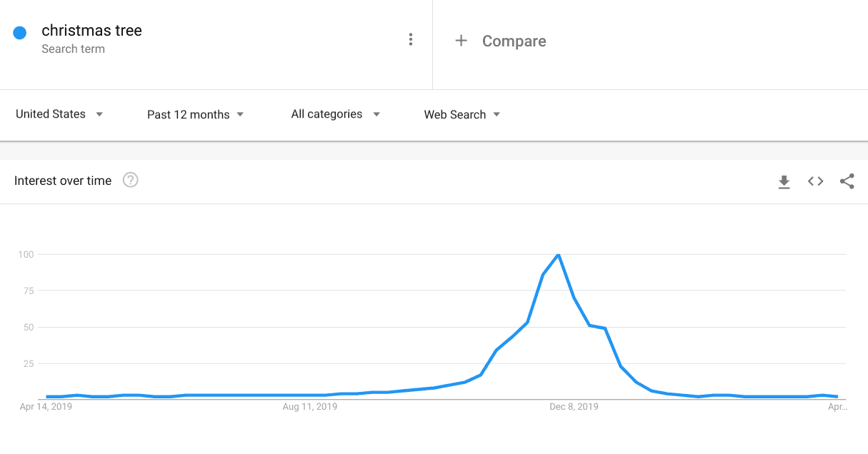Edit the christmas tree search term
The height and width of the screenshot is (454, 868).
point(92,31)
